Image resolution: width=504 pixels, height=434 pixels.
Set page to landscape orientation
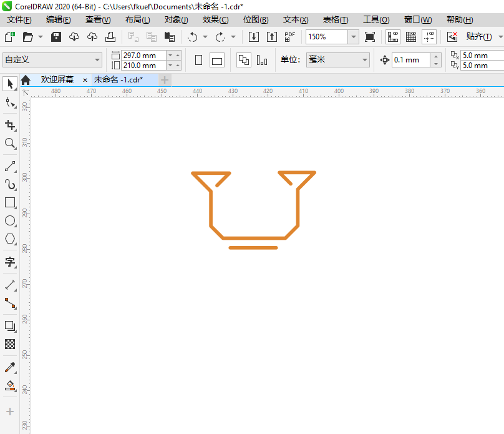click(217, 60)
